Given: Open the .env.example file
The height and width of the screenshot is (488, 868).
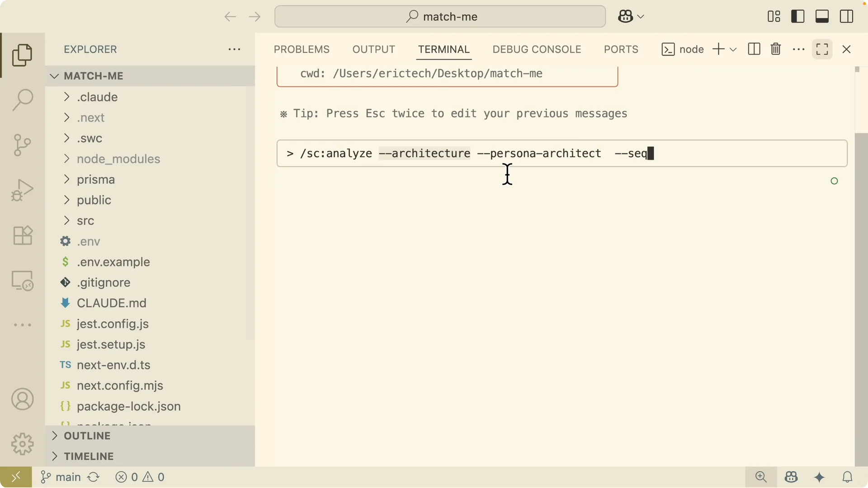Looking at the screenshot, I should 150,262.
